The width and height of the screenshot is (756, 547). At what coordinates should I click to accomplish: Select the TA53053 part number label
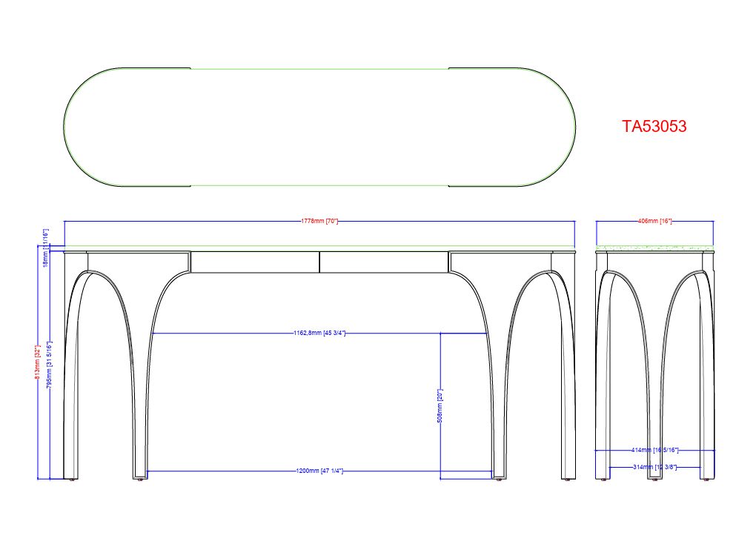(654, 126)
